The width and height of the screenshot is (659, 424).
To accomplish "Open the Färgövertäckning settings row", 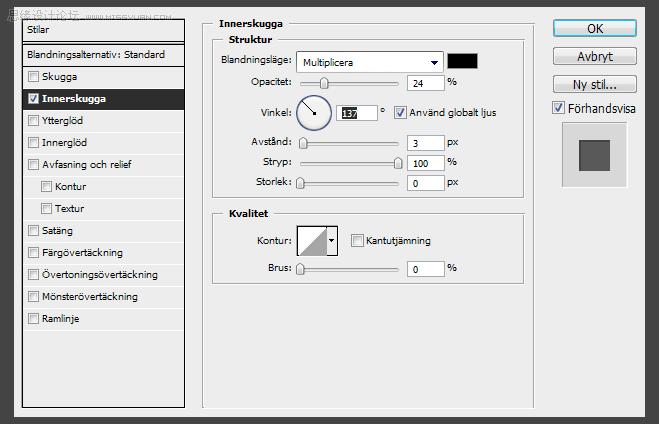I will coord(103,252).
